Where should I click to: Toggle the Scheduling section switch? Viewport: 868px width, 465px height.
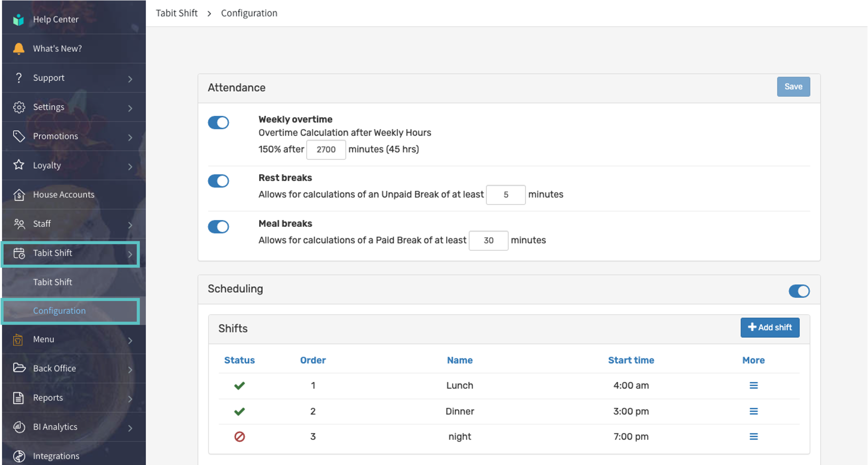pyautogui.click(x=799, y=291)
